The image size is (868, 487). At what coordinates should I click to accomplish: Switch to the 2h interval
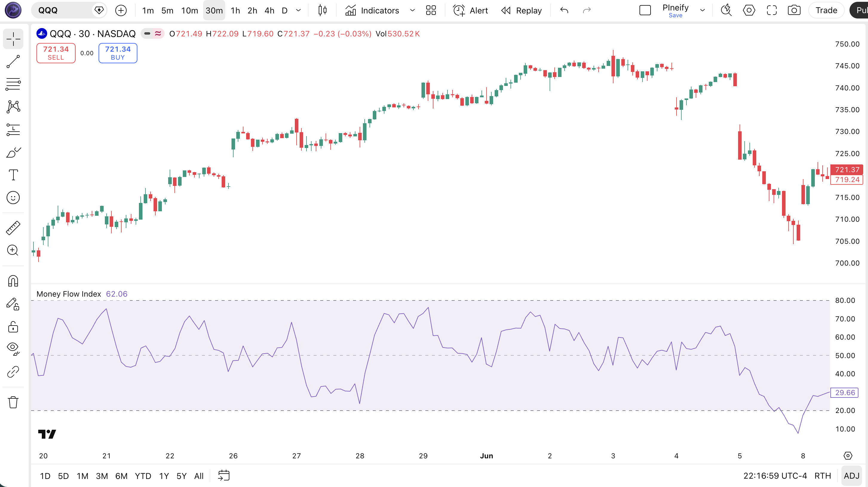[x=252, y=10]
